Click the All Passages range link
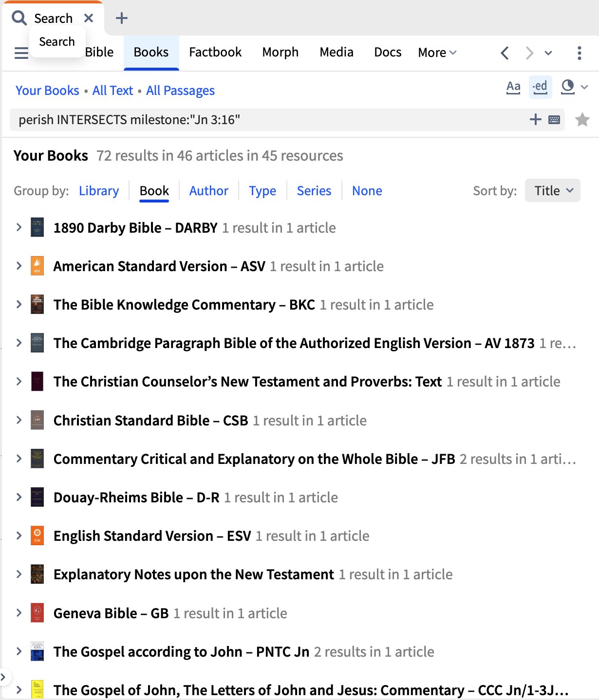 point(180,91)
